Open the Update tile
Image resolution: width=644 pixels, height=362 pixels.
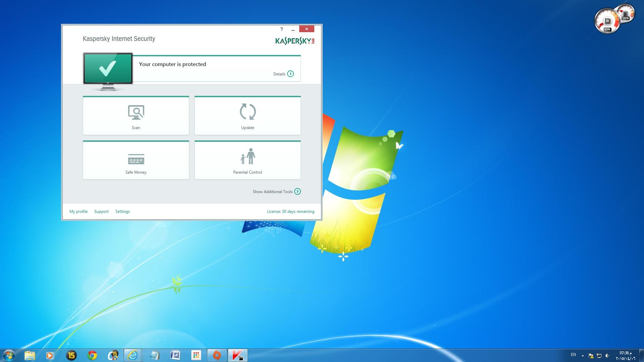(x=248, y=116)
